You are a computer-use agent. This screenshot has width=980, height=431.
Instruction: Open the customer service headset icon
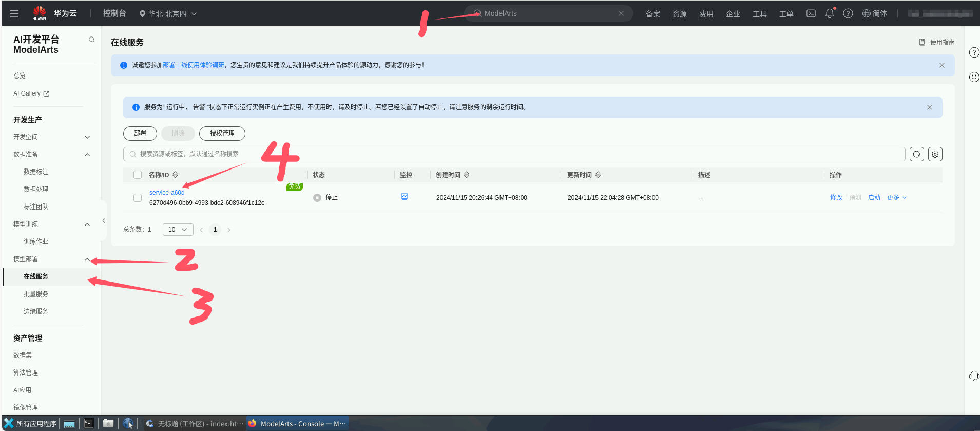point(974,376)
